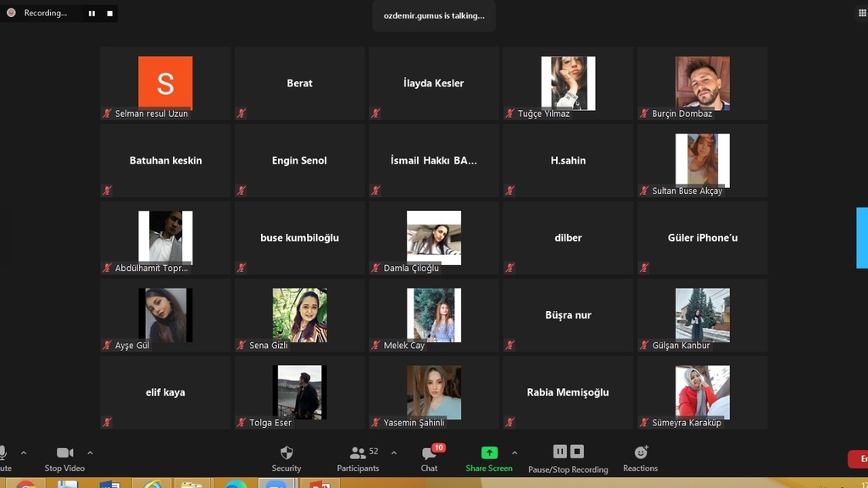This screenshot has width=868, height=488.
Task: Click the Güler iPhone'u participant name
Action: click(703, 237)
